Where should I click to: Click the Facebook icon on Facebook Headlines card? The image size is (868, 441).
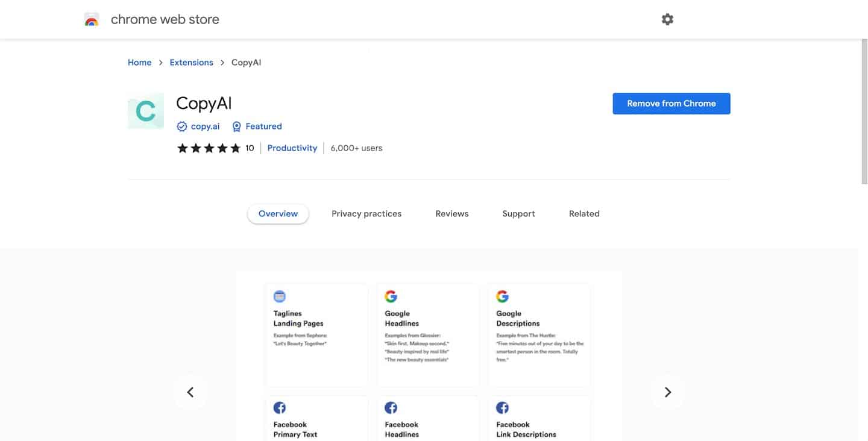click(391, 408)
